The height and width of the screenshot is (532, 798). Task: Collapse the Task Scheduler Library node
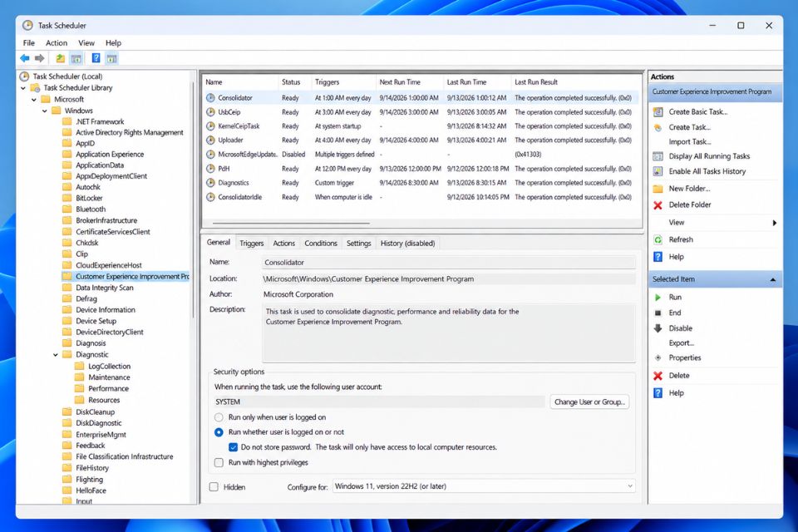point(23,88)
